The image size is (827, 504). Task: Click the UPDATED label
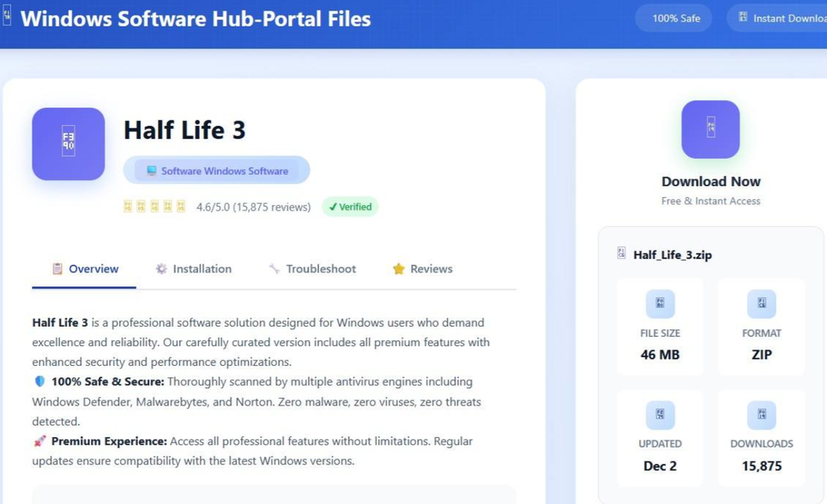click(x=660, y=444)
